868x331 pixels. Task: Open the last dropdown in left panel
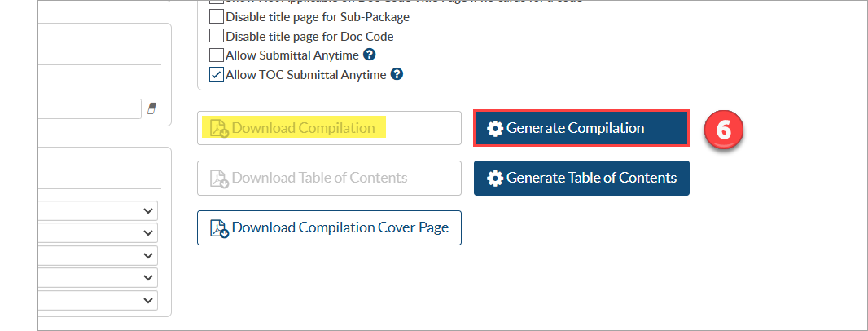98,300
